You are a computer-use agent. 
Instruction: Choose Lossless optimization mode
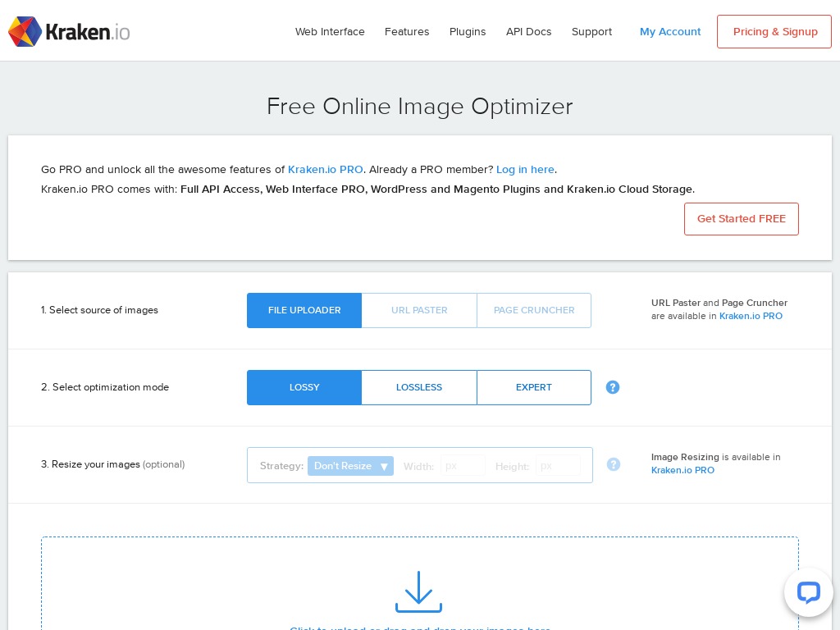[x=419, y=387]
